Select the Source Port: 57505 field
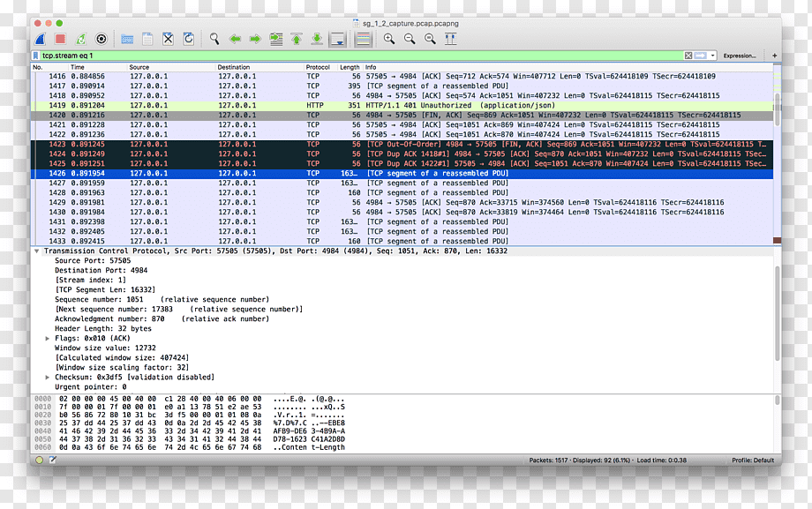 pos(93,260)
